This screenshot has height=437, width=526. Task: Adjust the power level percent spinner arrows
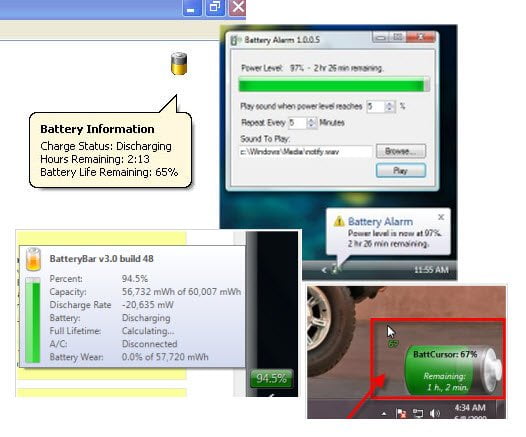pyautogui.click(x=389, y=107)
